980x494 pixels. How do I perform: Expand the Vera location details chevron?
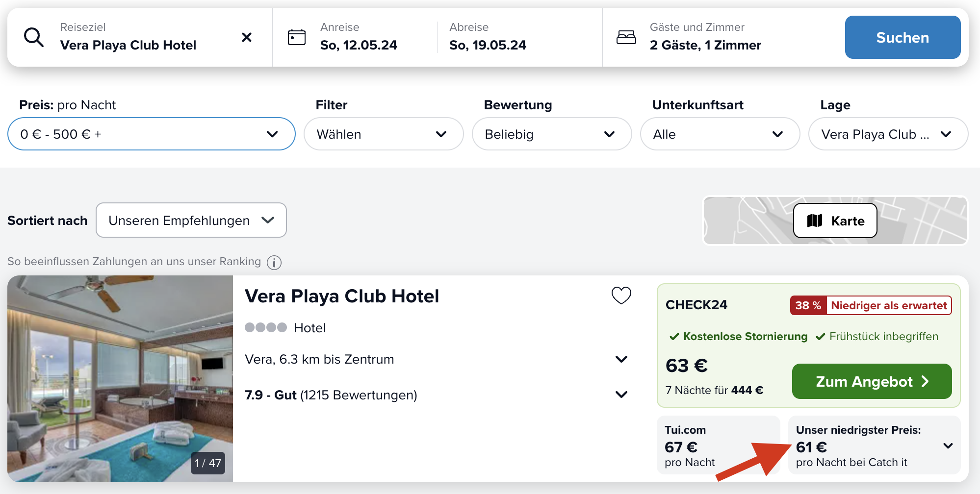pos(621,359)
